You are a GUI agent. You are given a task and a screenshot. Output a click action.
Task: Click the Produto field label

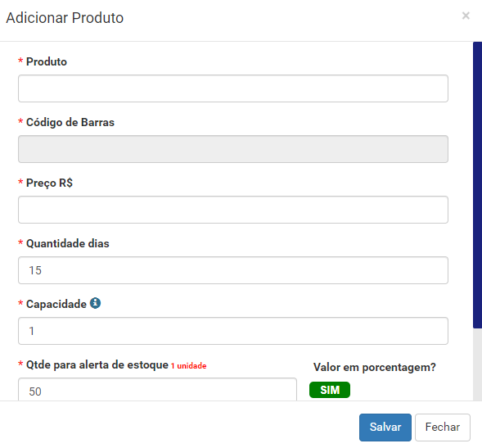[47, 61]
